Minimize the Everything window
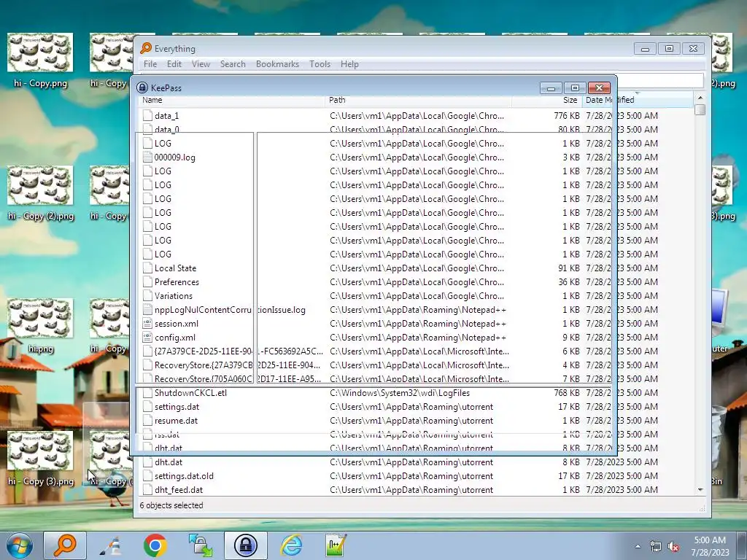The height and width of the screenshot is (560, 747). coord(645,49)
